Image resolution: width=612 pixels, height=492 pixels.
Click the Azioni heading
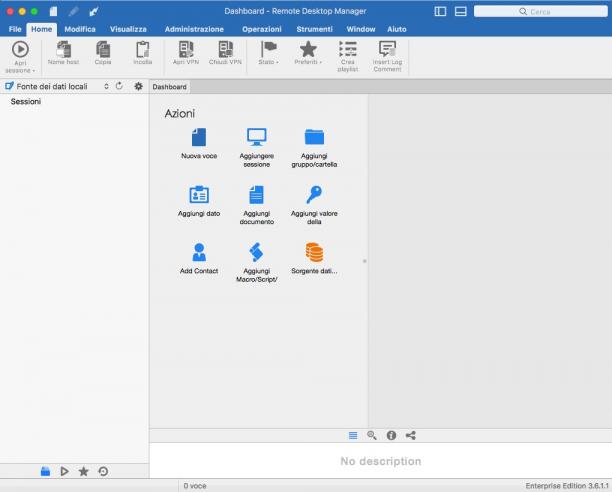coord(180,114)
